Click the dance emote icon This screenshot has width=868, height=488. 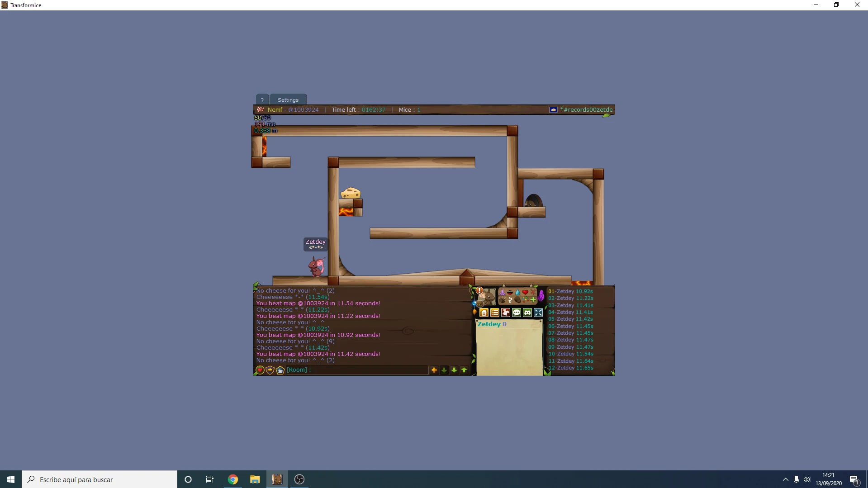pos(502,292)
